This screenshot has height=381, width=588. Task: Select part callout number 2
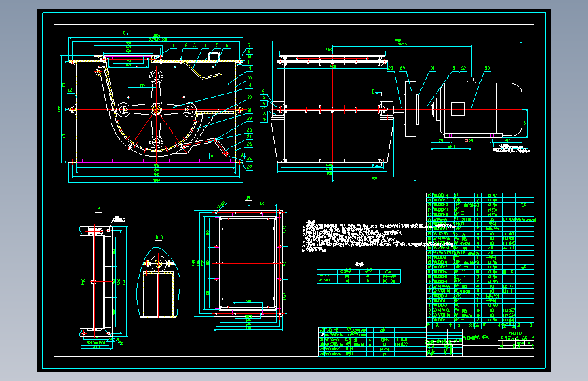point(186,45)
